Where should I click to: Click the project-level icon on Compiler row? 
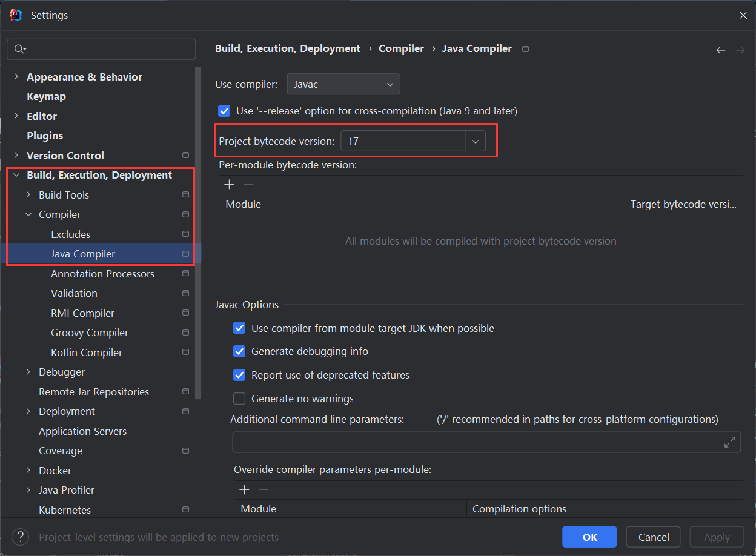pyautogui.click(x=185, y=214)
